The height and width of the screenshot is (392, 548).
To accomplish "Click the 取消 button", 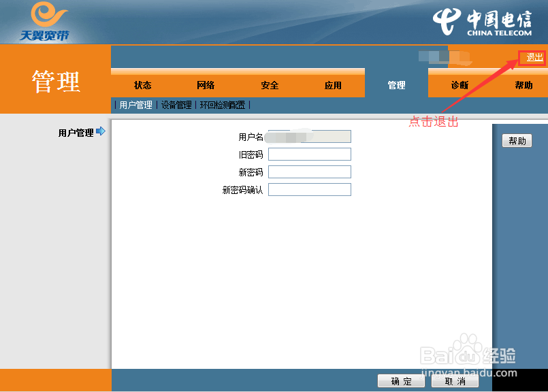I will [x=455, y=381].
